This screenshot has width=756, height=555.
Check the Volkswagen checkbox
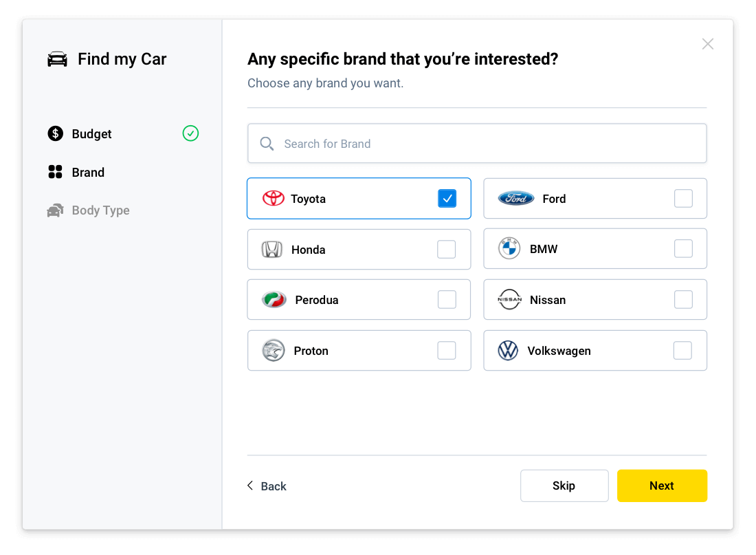click(682, 351)
